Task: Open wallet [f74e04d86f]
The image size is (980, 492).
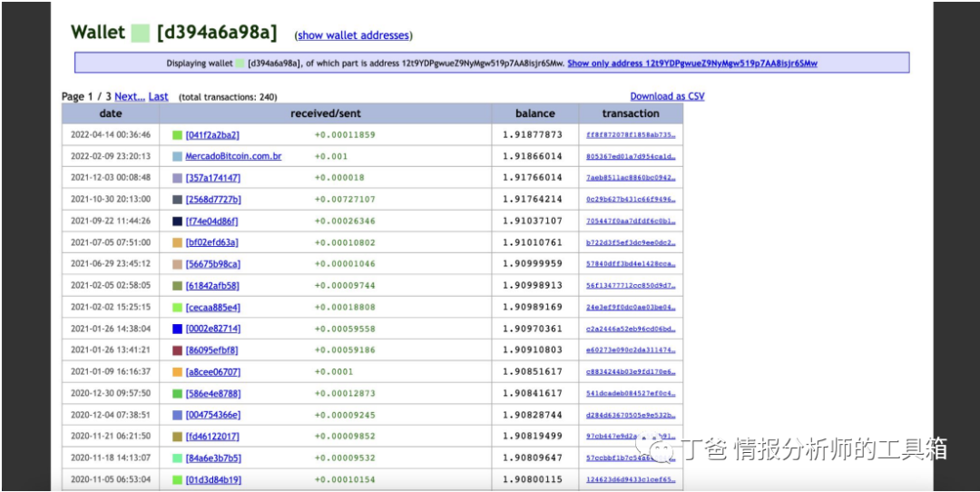Action: (x=211, y=221)
